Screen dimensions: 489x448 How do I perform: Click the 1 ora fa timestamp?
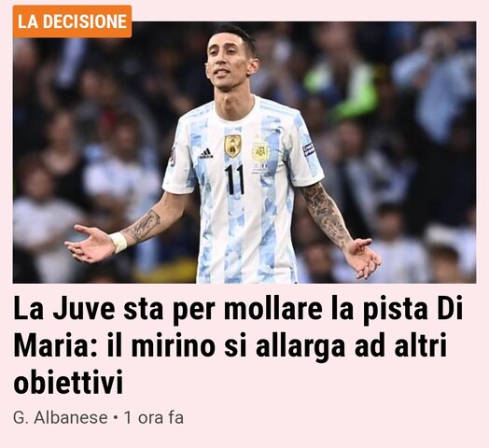coord(153,418)
